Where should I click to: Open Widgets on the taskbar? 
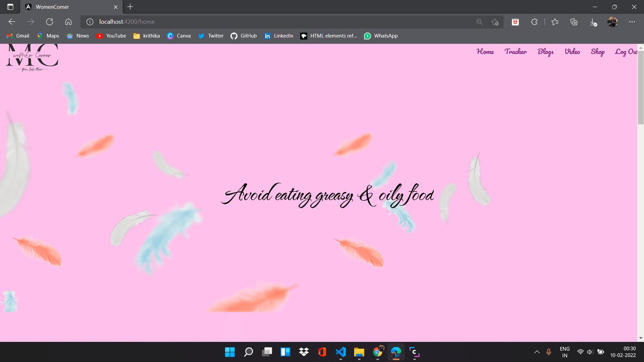[285, 352]
